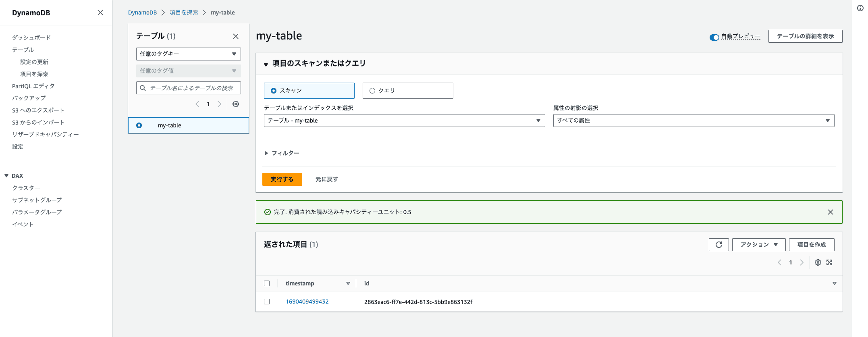Open returned items preferences gear
Viewport: 868px width, 337px height.
tap(818, 262)
